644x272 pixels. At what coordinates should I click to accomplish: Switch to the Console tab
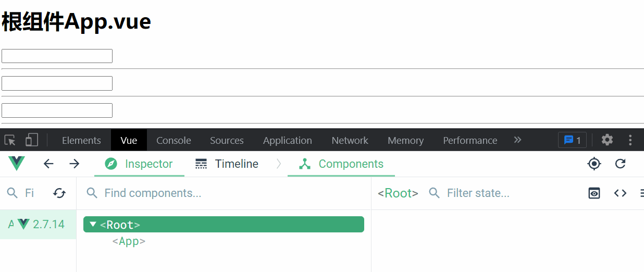tap(174, 140)
